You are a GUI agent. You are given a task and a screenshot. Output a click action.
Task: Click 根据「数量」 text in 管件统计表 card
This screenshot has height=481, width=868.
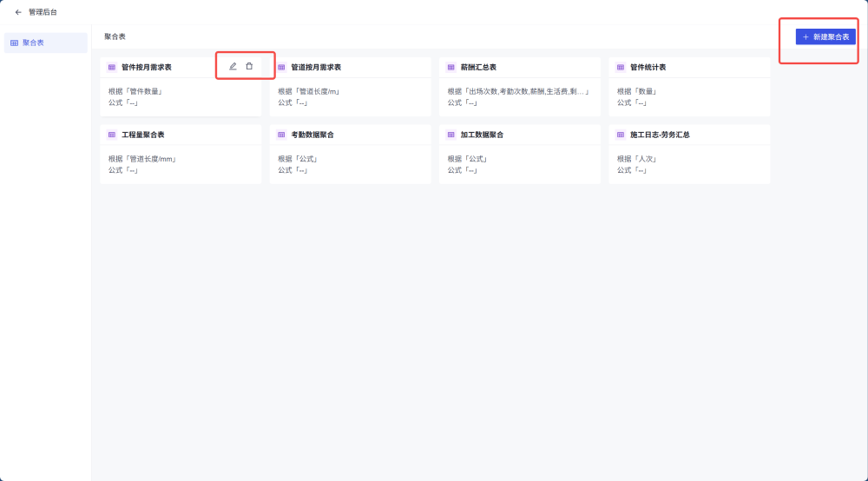click(x=636, y=91)
